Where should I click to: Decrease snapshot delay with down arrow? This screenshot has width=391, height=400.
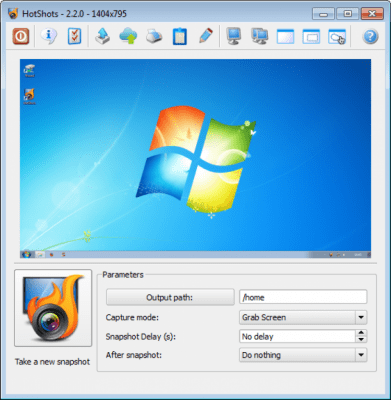tap(361, 340)
